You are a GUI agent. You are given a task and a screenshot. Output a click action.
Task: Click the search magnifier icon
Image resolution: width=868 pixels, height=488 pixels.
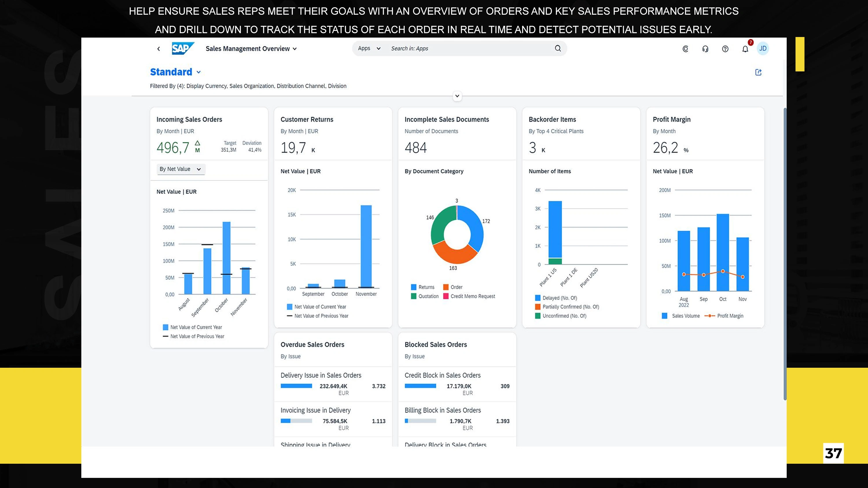pyautogui.click(x=558, y=49)
